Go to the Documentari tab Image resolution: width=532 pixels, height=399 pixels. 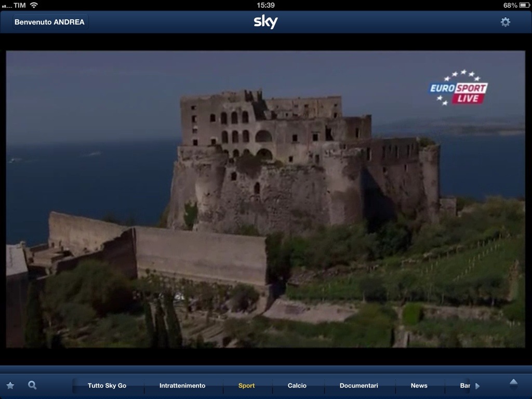[358, 385]
